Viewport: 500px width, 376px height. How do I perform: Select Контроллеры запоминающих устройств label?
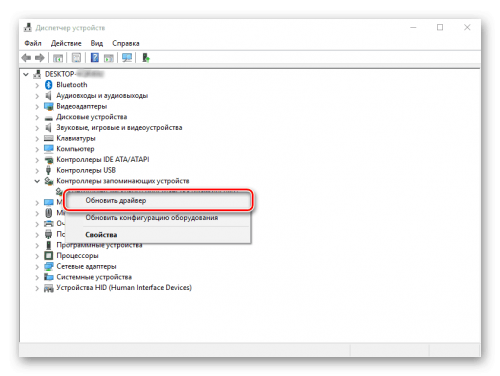[123, 181]
